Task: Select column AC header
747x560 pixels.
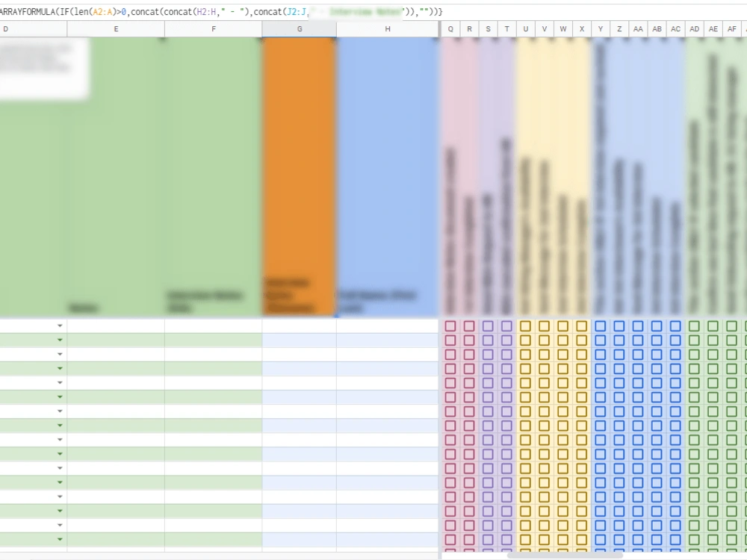Action: pos(675,29)
